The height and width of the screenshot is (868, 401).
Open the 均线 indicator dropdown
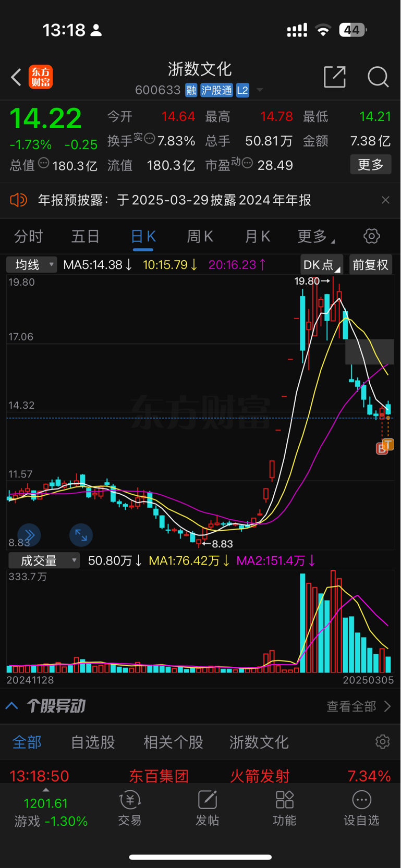[x=32, y=265]
